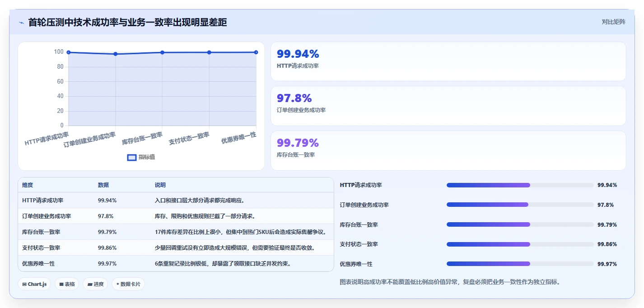
Task: Click the 数据 column header
Action: pyautogui.click(x=103, y=185)
